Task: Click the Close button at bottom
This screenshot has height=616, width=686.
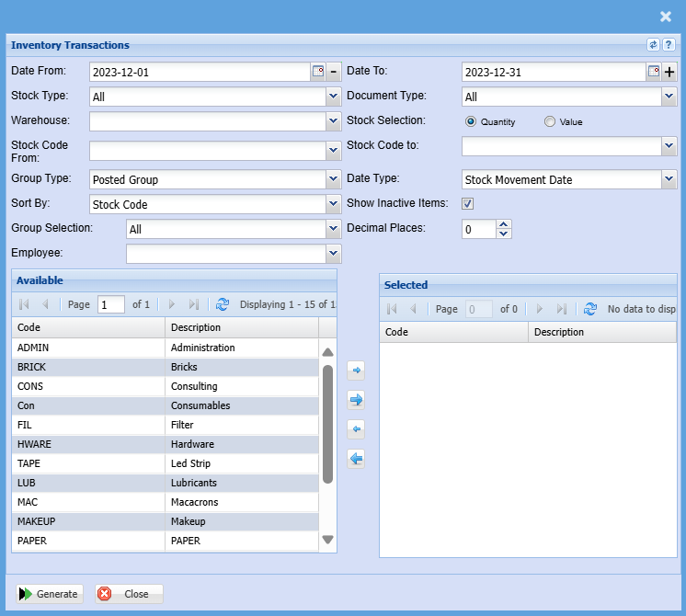Action: point(129,594)
